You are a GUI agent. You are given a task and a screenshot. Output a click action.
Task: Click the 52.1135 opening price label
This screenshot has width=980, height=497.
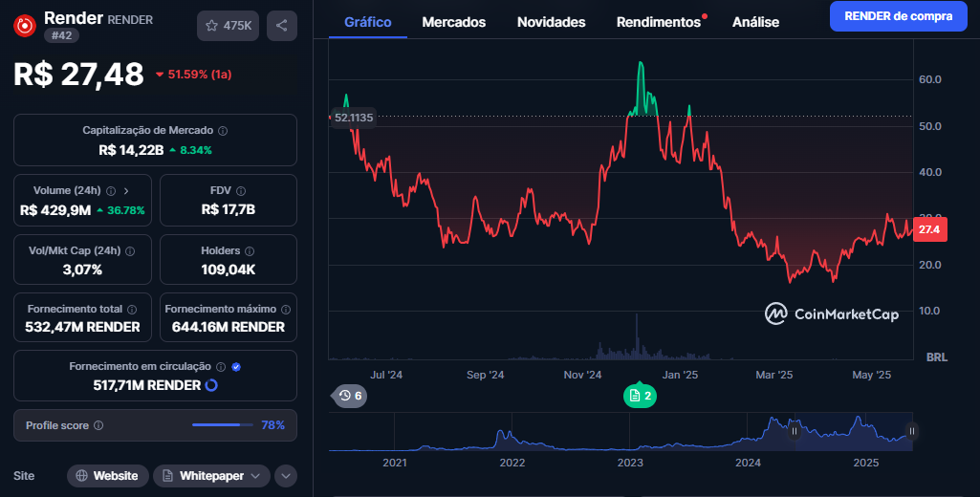click(353, 118)
